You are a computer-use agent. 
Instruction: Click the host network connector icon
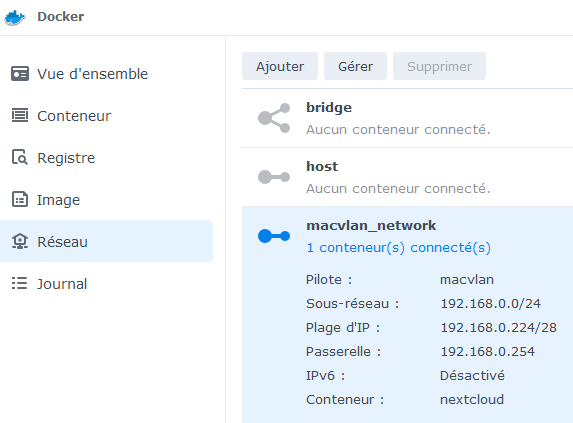[x=274, y=177]
